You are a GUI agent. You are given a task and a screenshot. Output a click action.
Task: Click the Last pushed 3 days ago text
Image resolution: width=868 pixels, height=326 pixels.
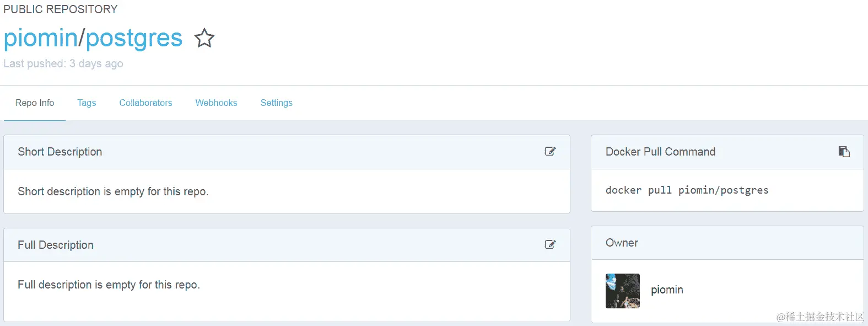(x=63, y=63)
